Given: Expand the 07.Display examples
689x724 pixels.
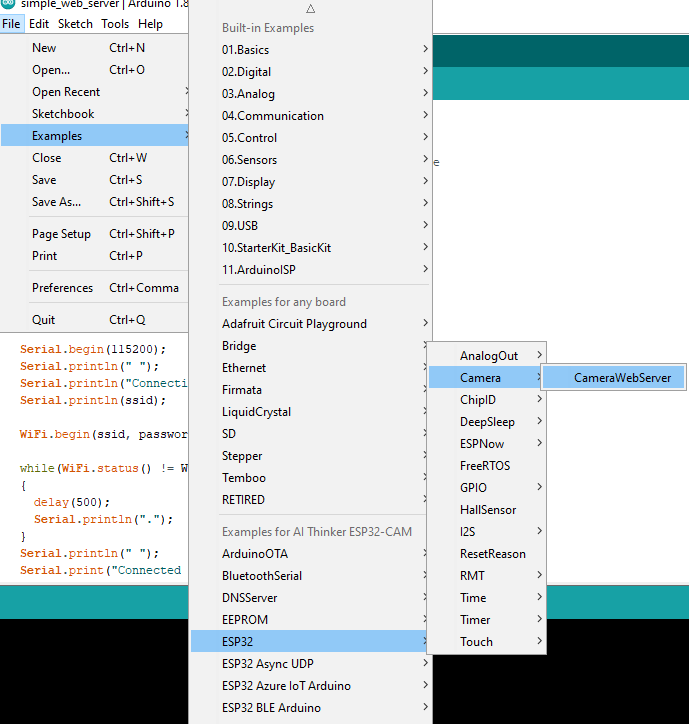Looking at the screenshot, I should 310,181.
